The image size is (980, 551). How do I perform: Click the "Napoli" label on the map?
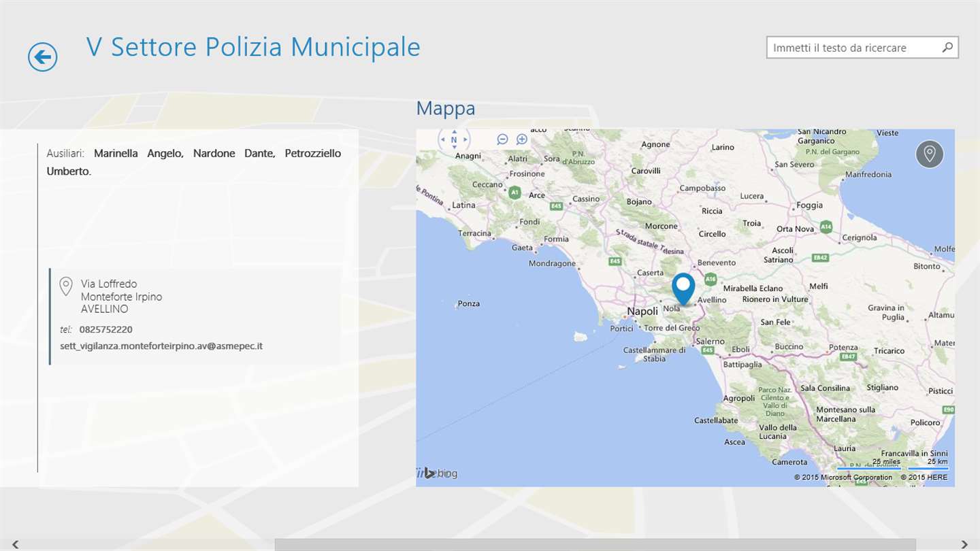point(642,312)
